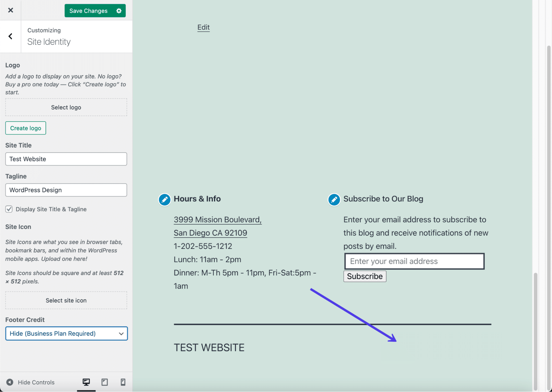Click the pencil edit icon for Hours & Info
The height and width of the screenshot is (392, 552).
coord(165,199)
